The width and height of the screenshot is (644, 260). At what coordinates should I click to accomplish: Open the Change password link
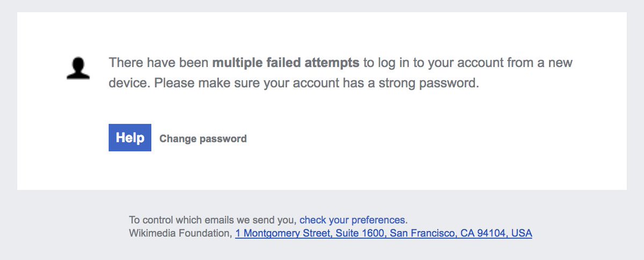coord(203,139)
